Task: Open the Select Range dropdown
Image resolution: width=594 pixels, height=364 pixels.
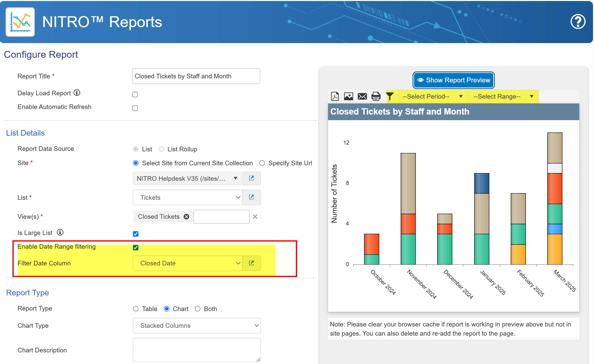Action: click(503, 96)
